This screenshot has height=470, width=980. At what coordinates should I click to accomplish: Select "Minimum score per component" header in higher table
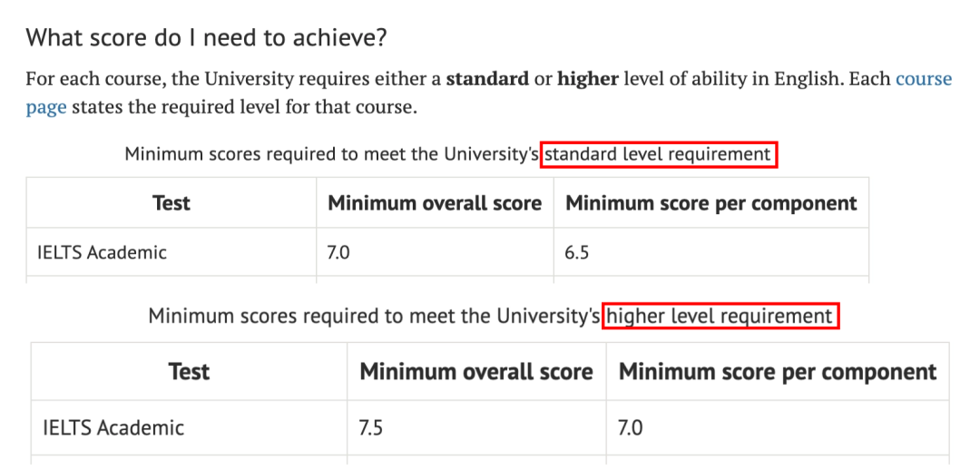point(778,372)
